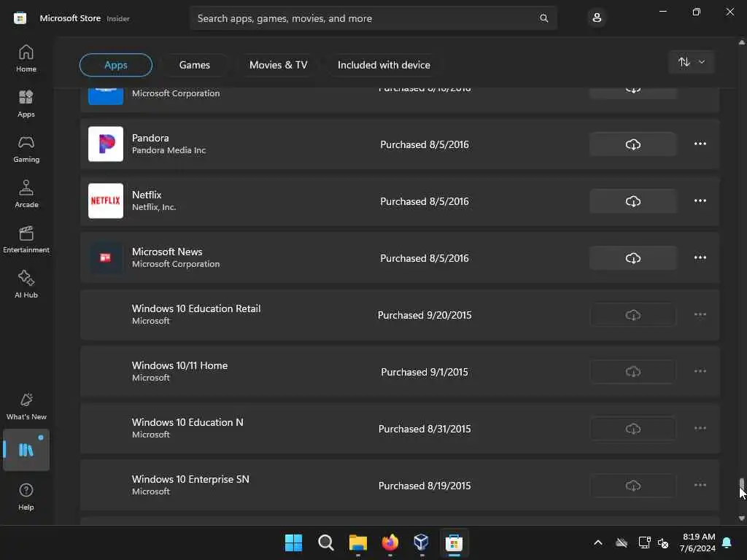The image size is (747, 560).
Task: Click the Pandora app thumbnail
Action: pyautogui.click(x=106, y=144)
